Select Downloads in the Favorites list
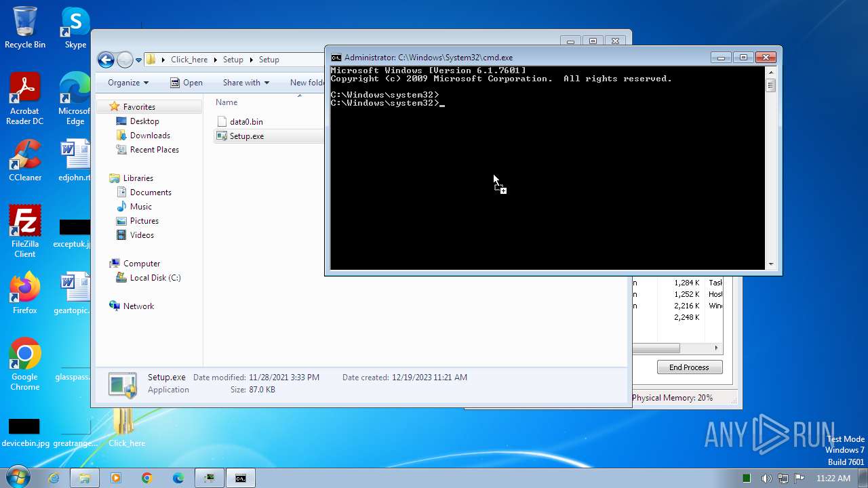The image size is (868, 488). tap(150, 136)
